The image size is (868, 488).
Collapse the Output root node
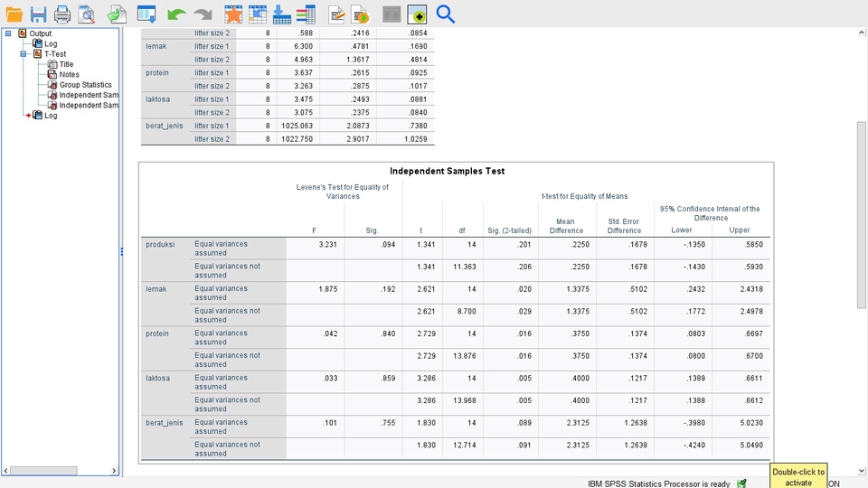(x=8, y=33)
